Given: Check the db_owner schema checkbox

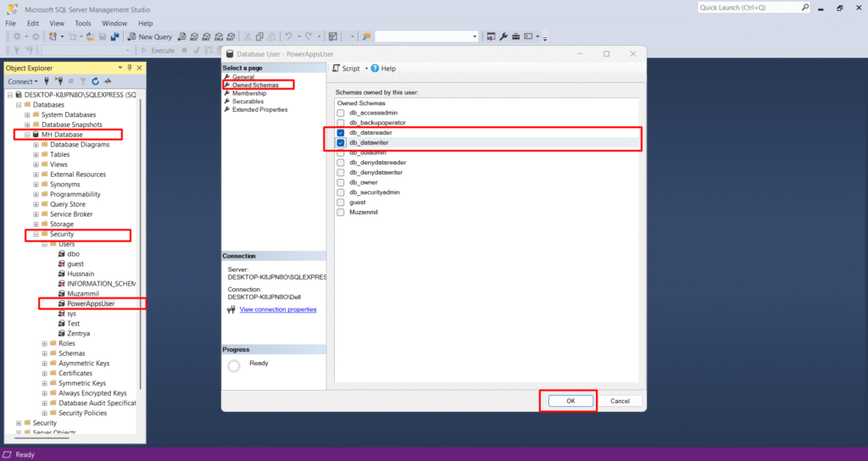Looking at the screenshot, I should click(x=341, y=182).
